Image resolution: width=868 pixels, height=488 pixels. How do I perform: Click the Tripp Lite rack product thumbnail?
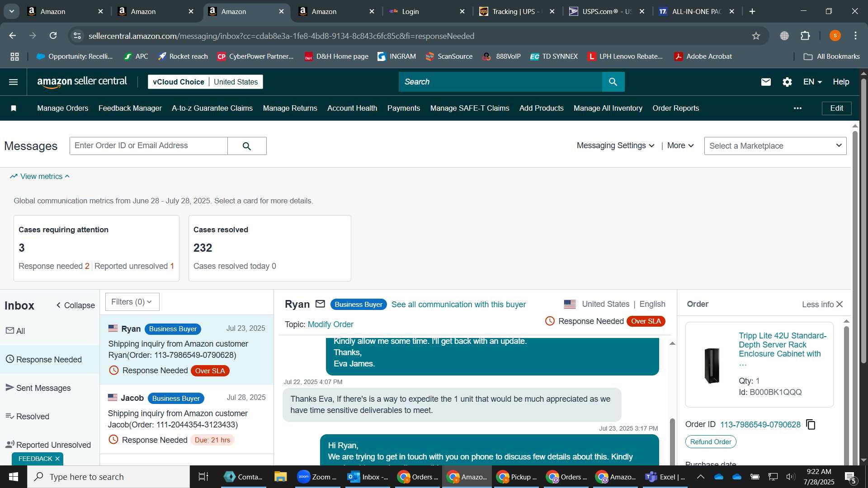712,365
